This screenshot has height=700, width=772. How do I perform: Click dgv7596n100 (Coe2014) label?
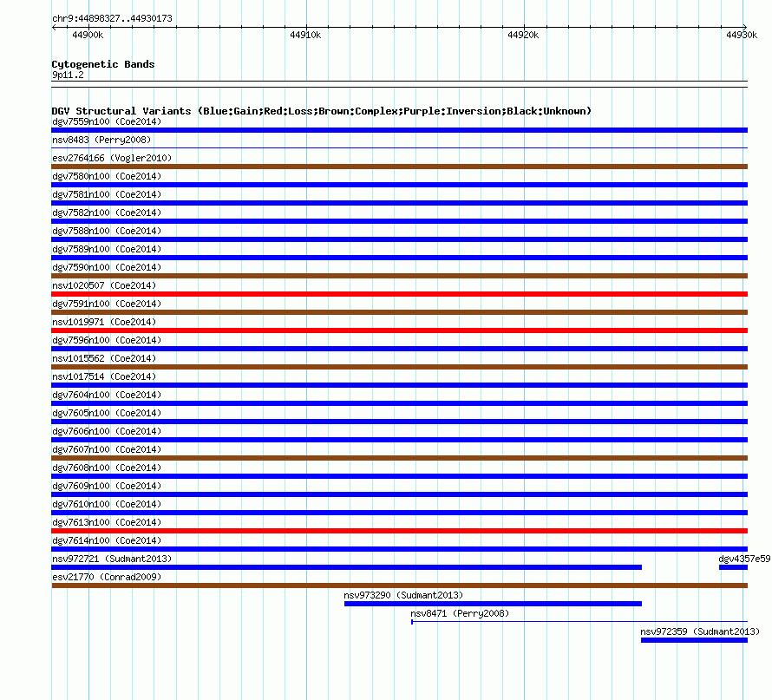tap(107, 340)
